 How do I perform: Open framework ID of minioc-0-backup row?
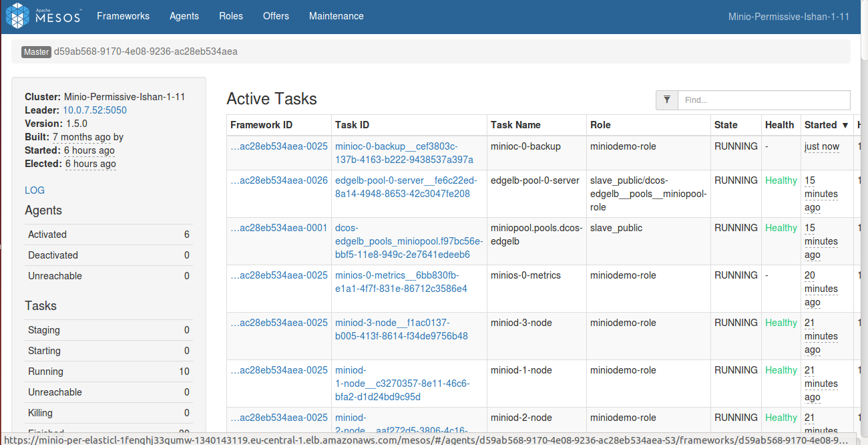[279, 146]
